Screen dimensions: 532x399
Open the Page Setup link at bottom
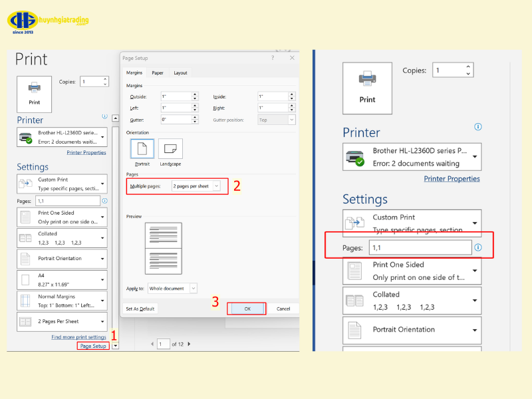pyautogui.click(x=92, y=346)
